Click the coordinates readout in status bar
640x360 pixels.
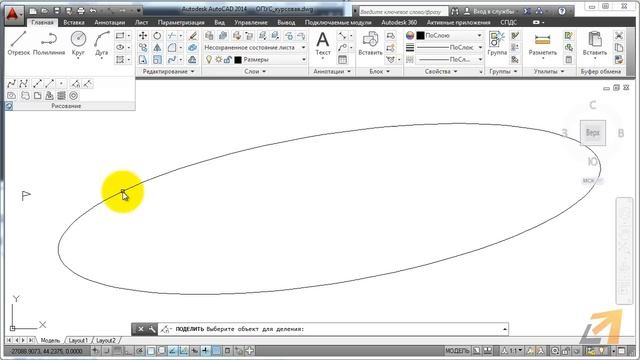47,351
